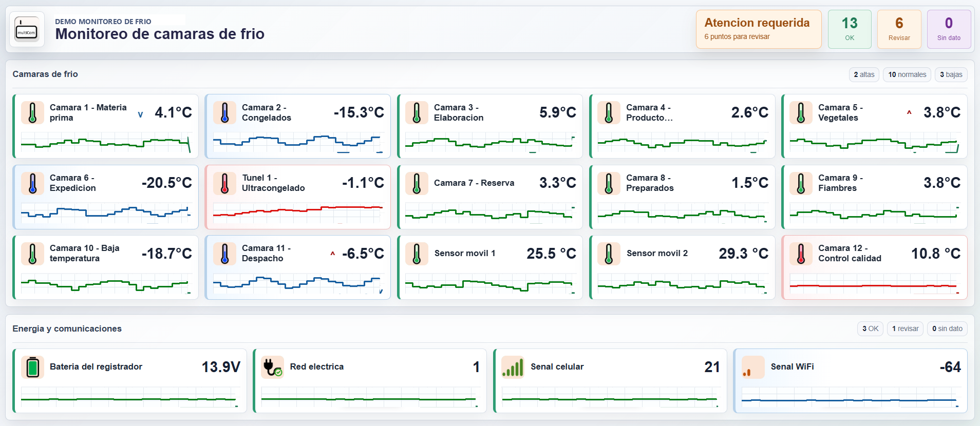Click the rising trend arrow on Camara 11
The height and width of the screenshot is (426, 980).
click(x=333, y=254)
